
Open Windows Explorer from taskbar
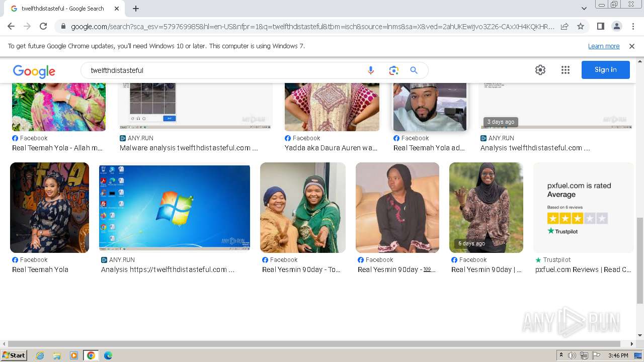pyautogui.click(x=57, y=355)
